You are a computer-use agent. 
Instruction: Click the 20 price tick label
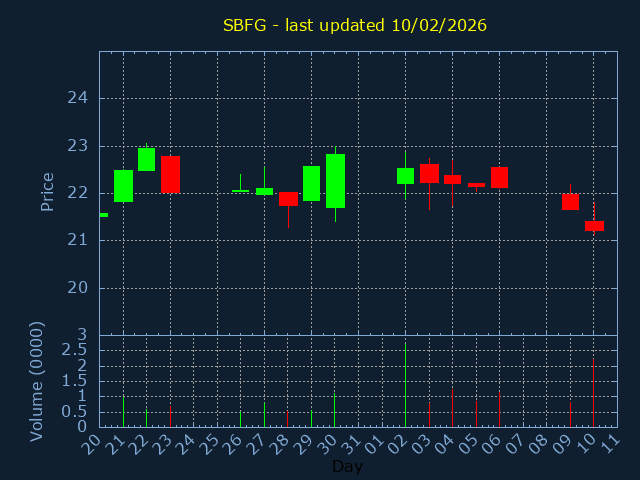click(x=78, y=288)
